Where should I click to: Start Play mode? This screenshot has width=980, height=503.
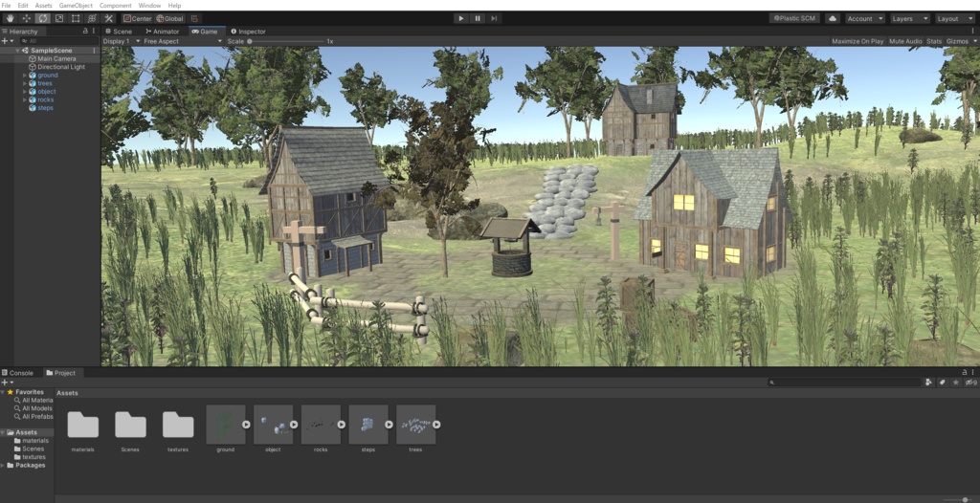pos(461,19)
